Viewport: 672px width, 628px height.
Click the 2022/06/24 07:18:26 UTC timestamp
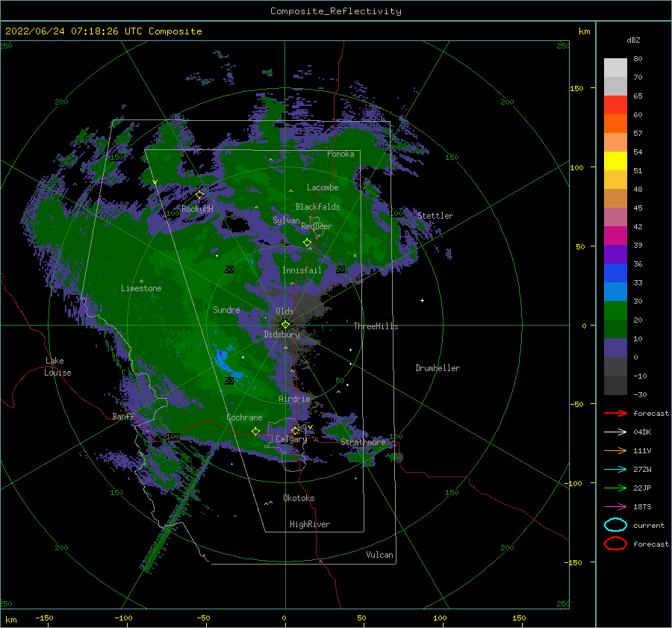(74, 31)
